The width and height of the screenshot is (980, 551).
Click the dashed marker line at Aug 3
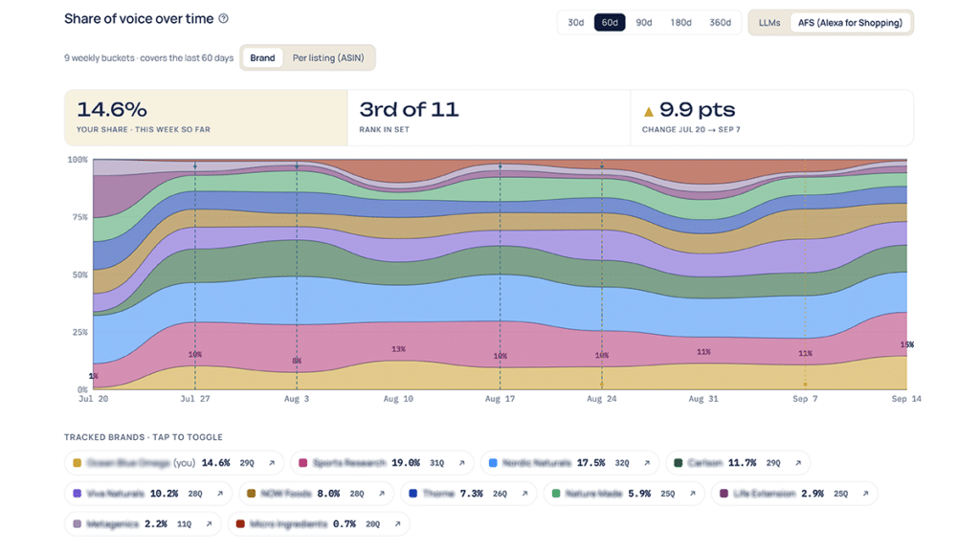click(297, 275)
